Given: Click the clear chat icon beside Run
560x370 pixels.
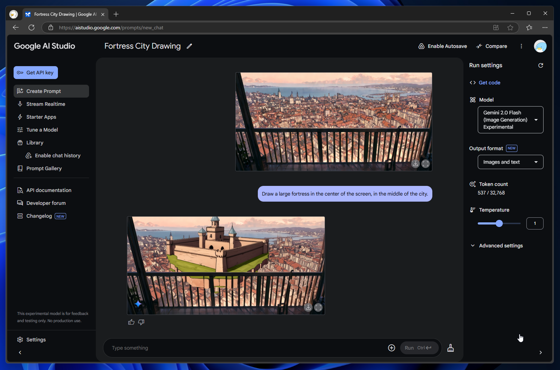Looking at the screenshot, I should pyautogui.click(x=450, y=348).
